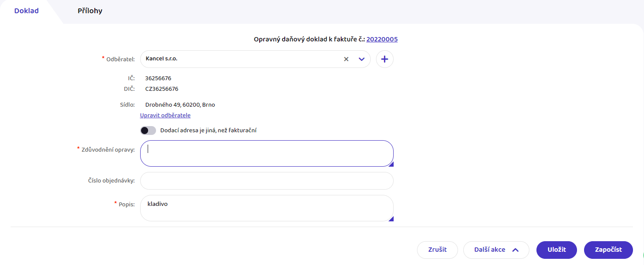Toggle 'Dodací adresa je jiná' switch
The width and height of the screenshot is (644, 265).
pyautogui.click(x=148, y=131)
